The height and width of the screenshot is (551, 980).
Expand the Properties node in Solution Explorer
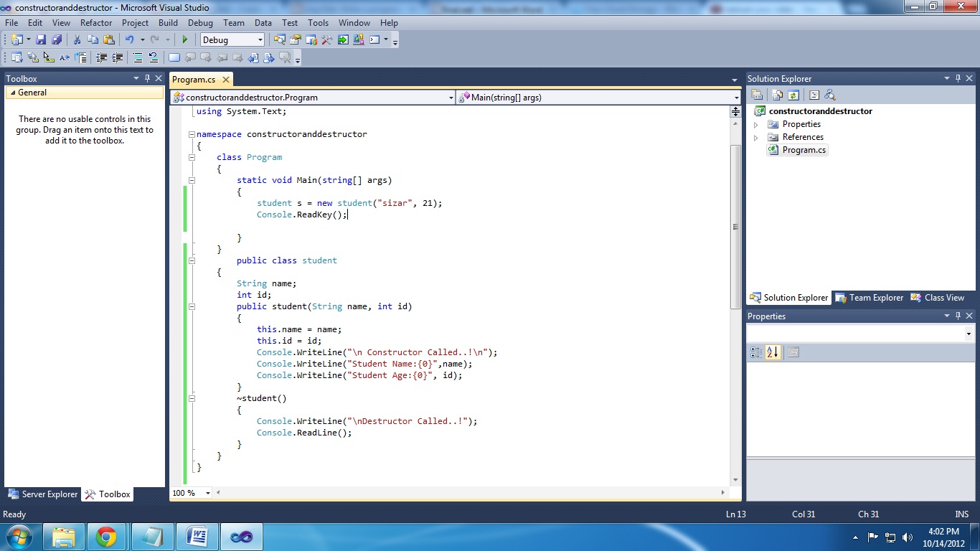[x=755, y=124]
